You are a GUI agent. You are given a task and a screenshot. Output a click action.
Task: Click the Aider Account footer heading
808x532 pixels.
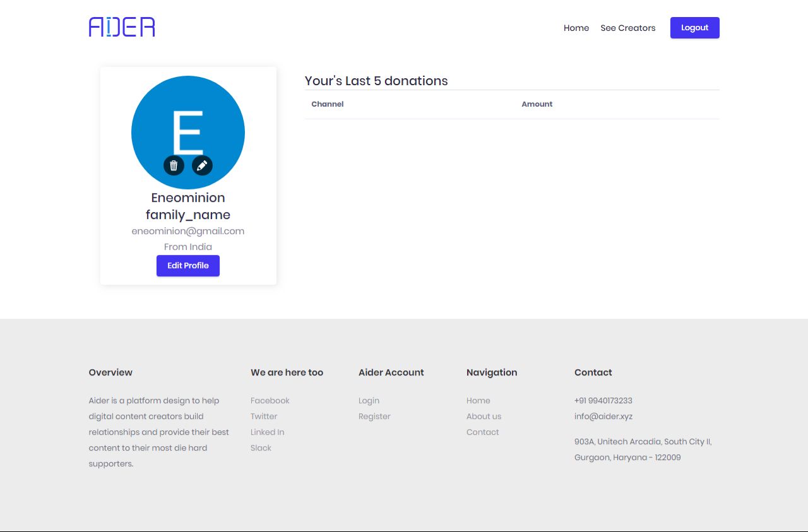(391, 372)
